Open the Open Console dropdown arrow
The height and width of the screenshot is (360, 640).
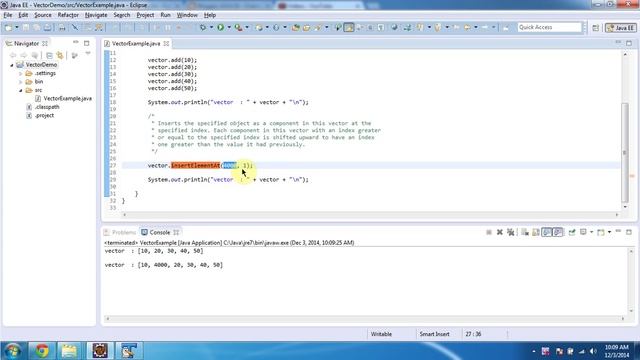[609, 232]
